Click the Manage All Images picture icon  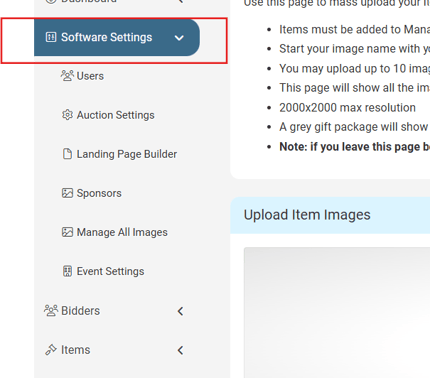tap(67, 232)
